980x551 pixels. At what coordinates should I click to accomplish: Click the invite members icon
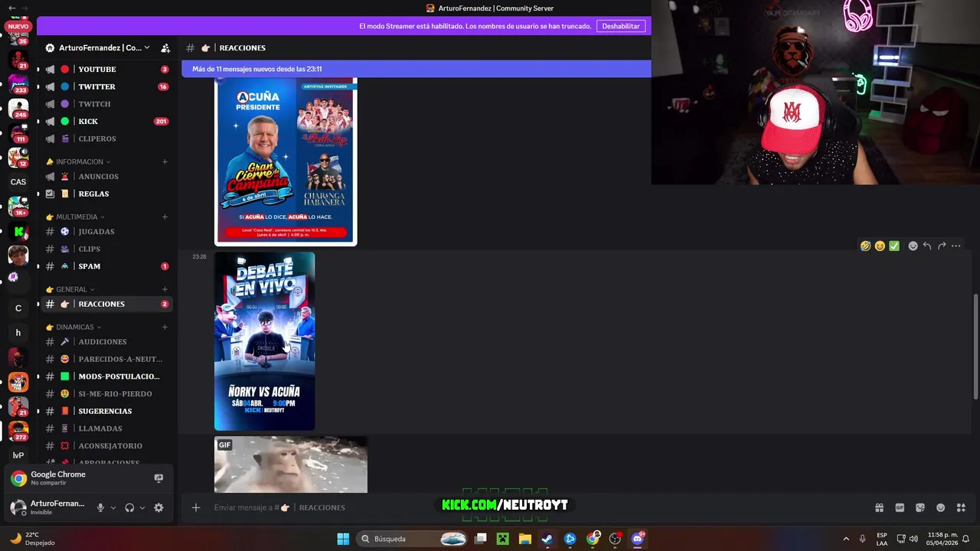[x=165, y=47]
